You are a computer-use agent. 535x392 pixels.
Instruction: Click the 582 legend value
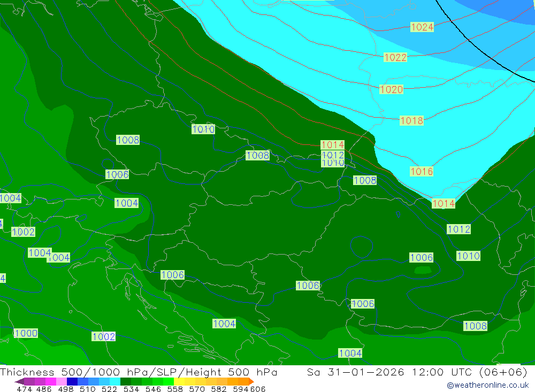coord(218,389)
